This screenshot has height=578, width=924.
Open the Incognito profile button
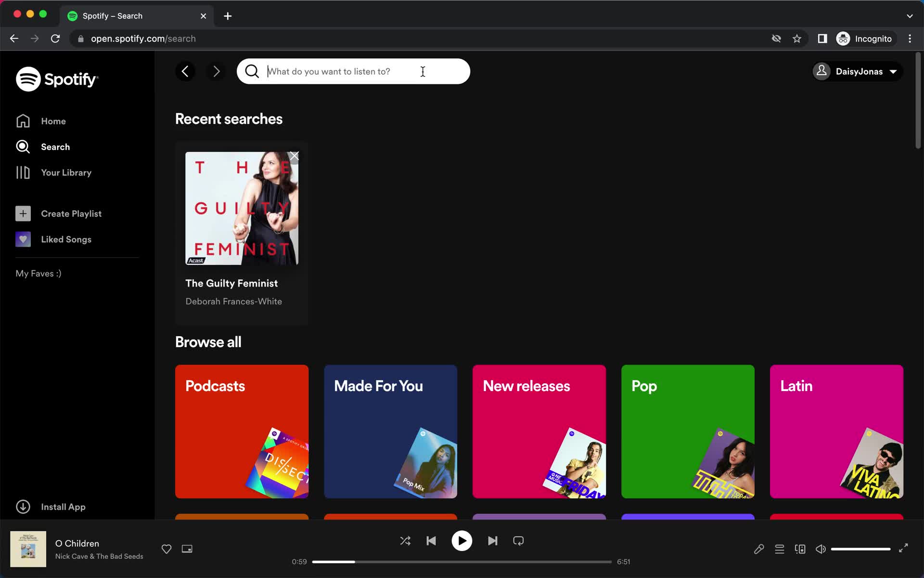(x=865, y=39)
